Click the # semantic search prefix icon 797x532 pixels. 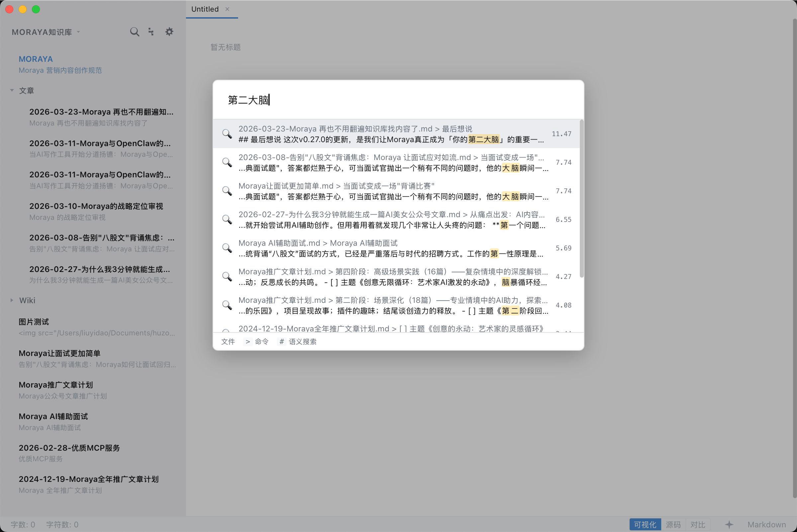point(281,342)
